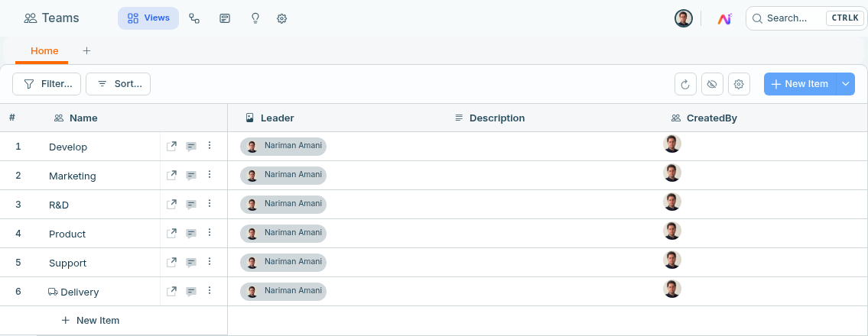Viewport: 868px width, 336px height.
Task: Open more options for Delivery row
Action: coord(210,290)
